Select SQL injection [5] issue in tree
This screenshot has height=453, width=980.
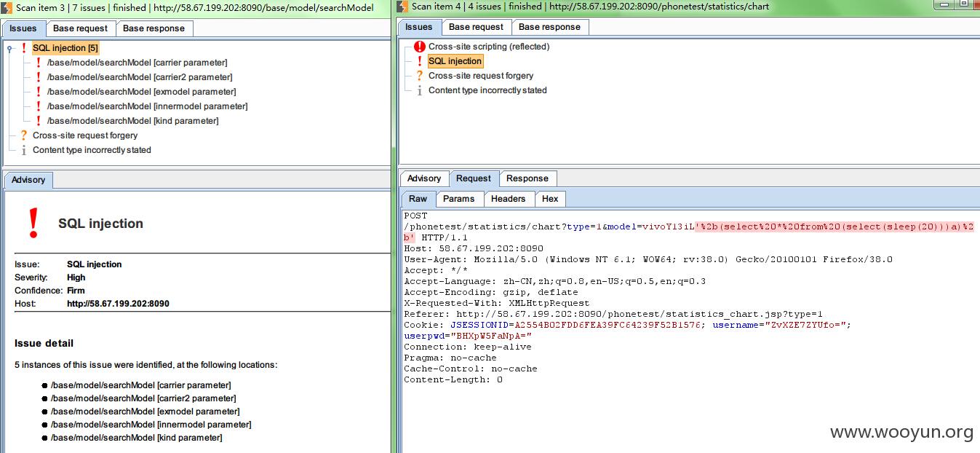[65, 48]
